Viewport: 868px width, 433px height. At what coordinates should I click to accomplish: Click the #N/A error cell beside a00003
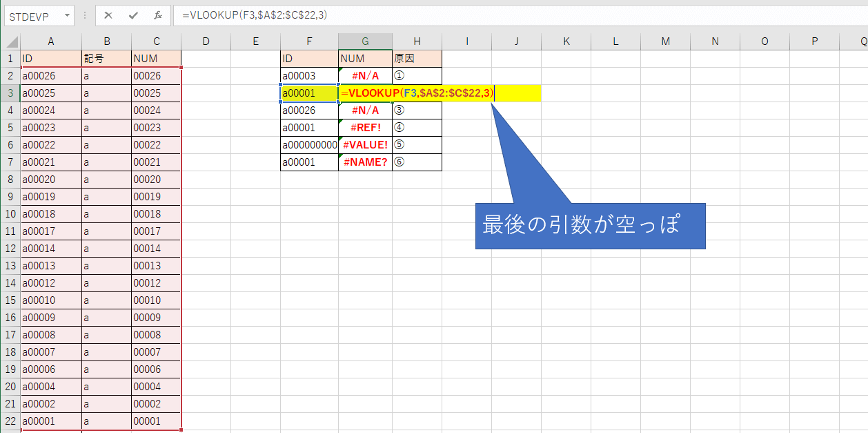[x=364, y=75]
